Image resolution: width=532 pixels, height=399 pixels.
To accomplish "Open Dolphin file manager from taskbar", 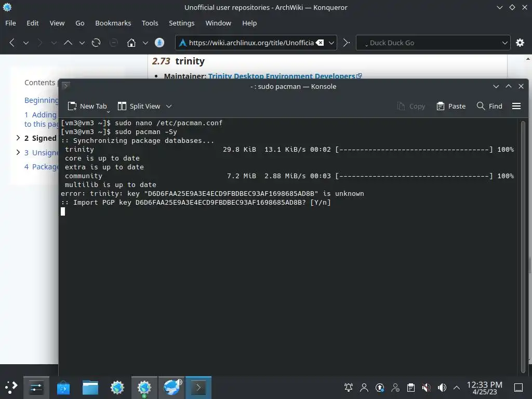I will point(90,388).
